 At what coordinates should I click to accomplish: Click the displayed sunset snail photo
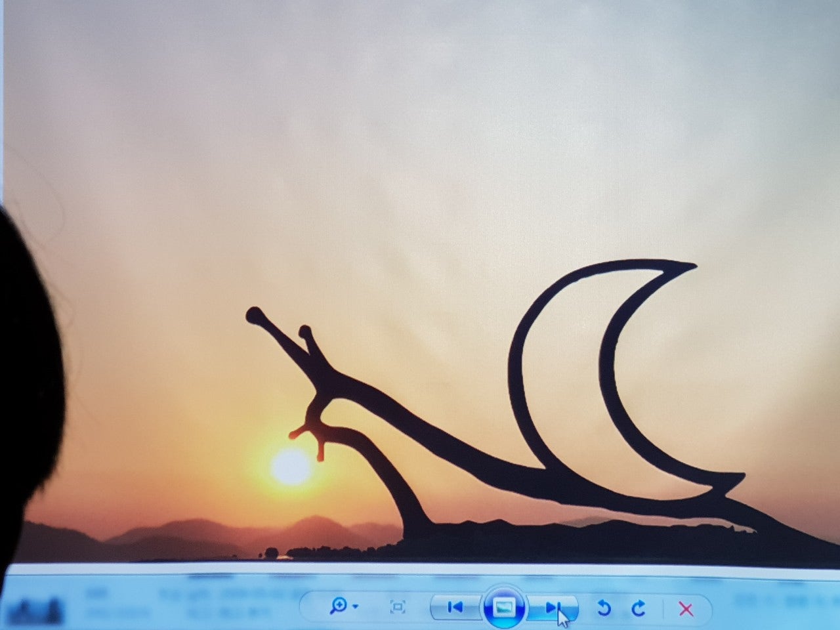pyautogui.click(x=420, y=281)
